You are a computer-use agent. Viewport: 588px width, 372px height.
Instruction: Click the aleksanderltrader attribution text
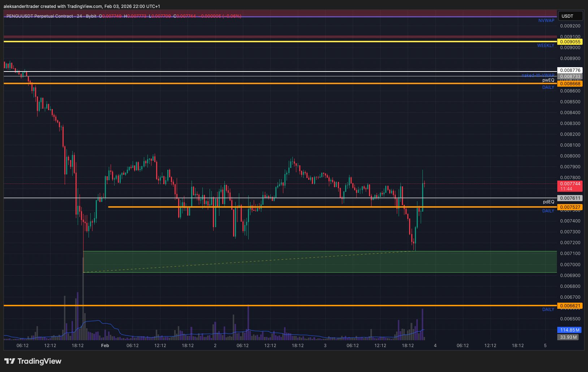pyautogui.click(x=82, y=7)
